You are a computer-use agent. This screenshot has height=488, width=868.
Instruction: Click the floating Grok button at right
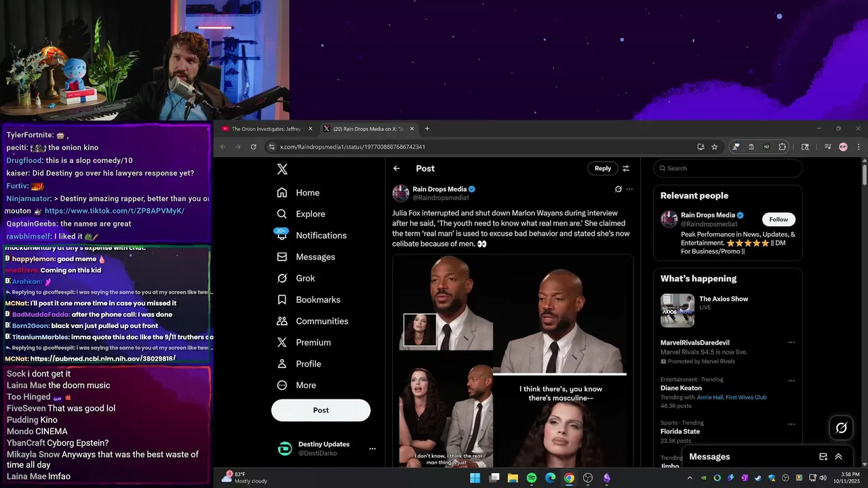pyautogui.click(x=842, y=428)
